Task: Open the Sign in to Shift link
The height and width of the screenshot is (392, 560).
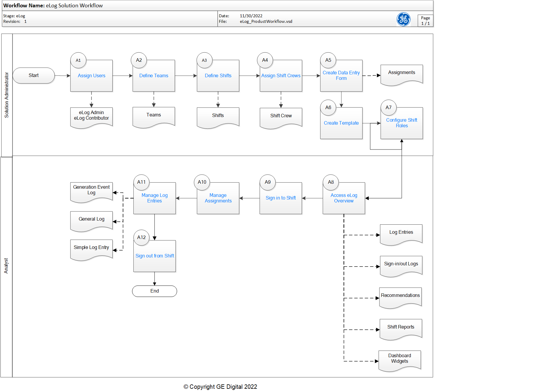Action: point(281,198)
